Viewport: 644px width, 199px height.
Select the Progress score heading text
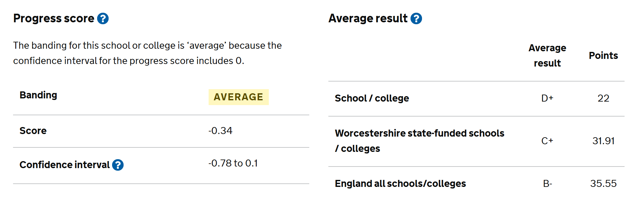click(x=54, y=18)
